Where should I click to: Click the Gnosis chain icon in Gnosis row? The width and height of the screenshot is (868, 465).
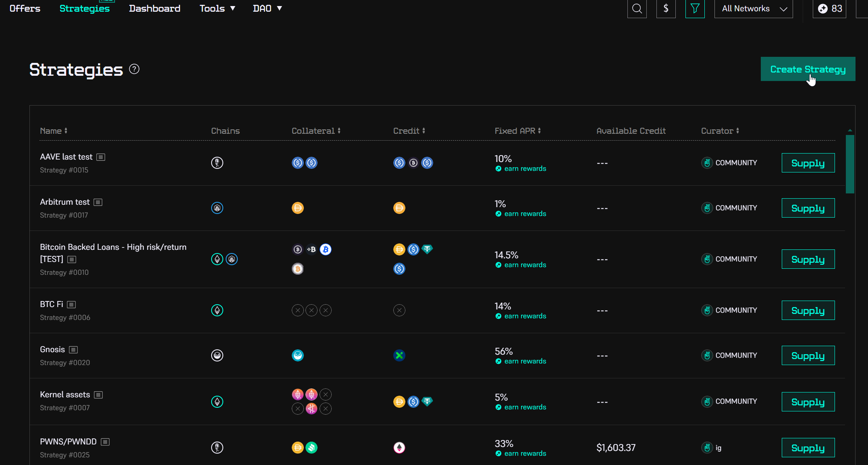tap(217, 355)
